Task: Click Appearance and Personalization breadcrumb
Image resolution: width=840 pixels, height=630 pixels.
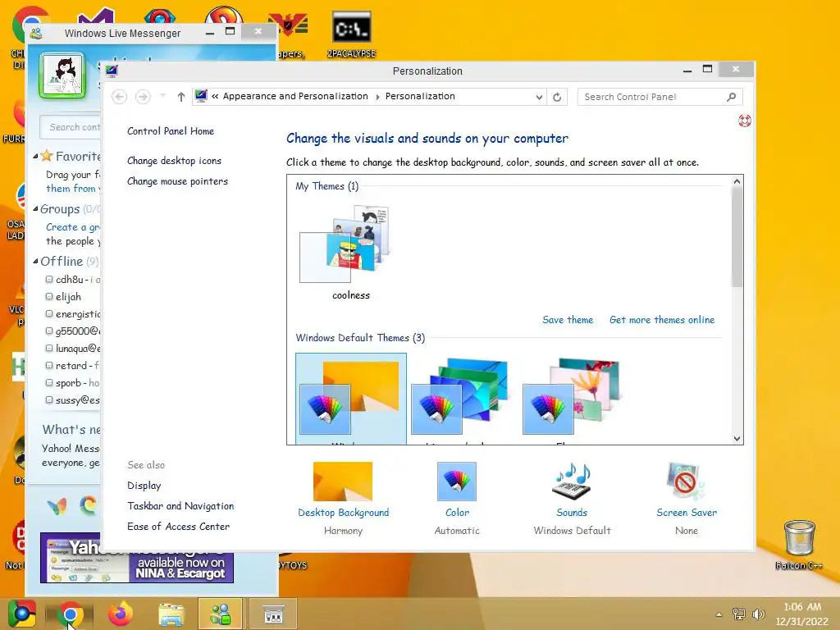Action: 295,97
